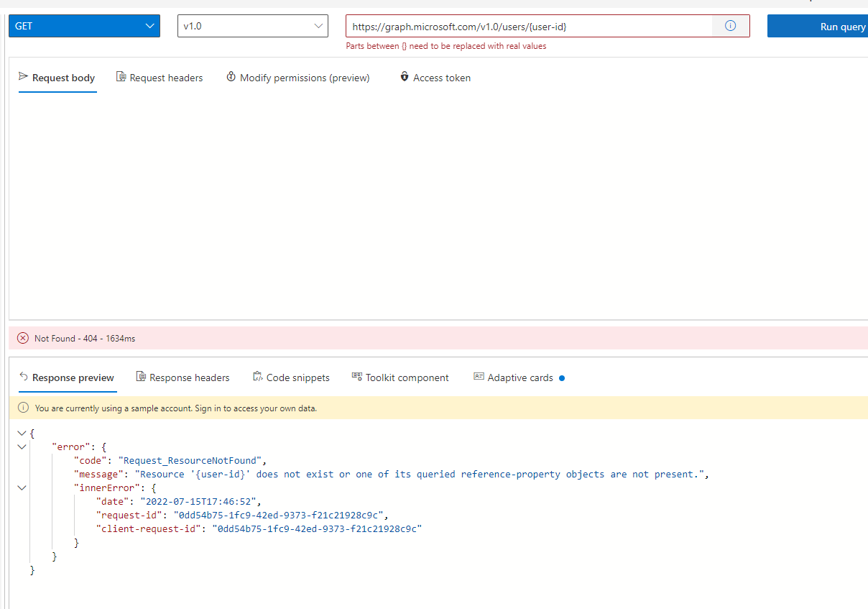Open the v1.0 API version dropdown

point(253,26)
